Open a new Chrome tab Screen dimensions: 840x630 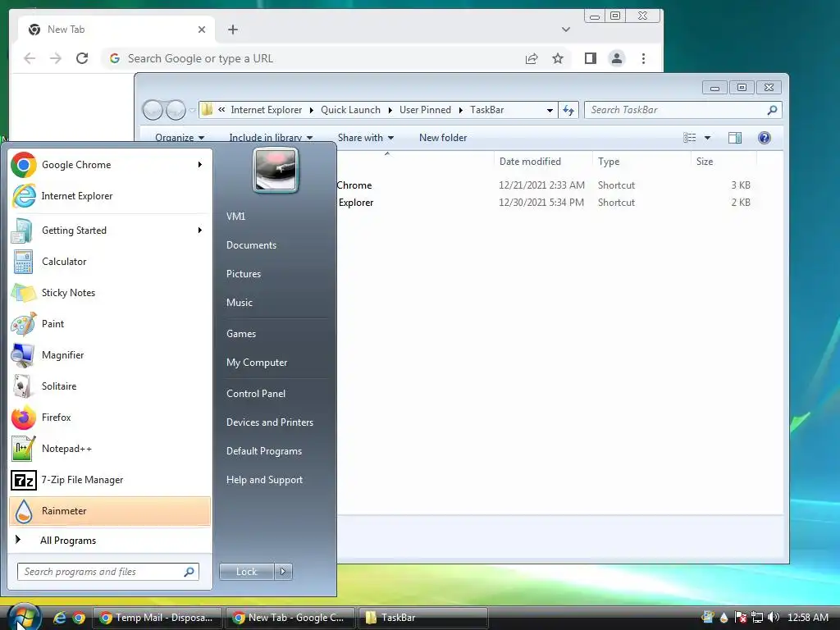click(232, 30)
